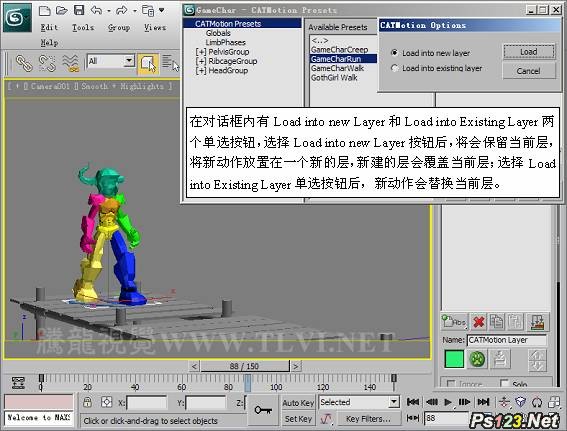Open the 3ds Max application menu logo

(x=17, y=17)
